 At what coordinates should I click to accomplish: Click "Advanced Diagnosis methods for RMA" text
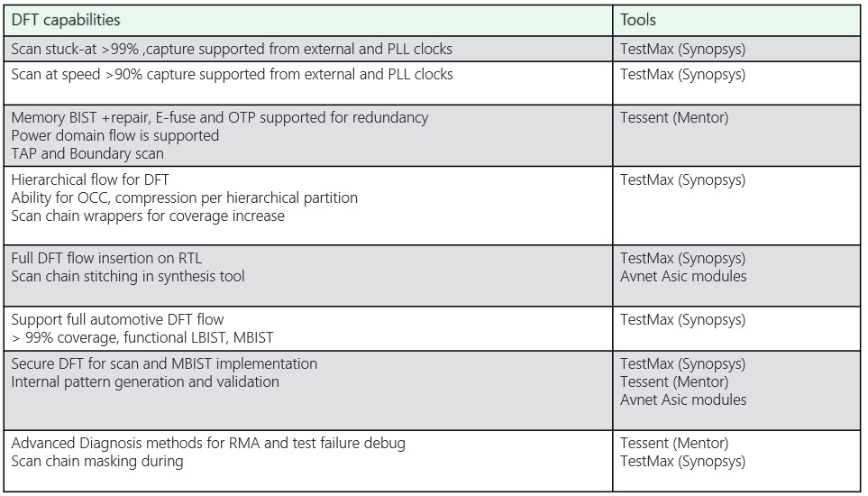pyautogui.click(x=208, y=443)
